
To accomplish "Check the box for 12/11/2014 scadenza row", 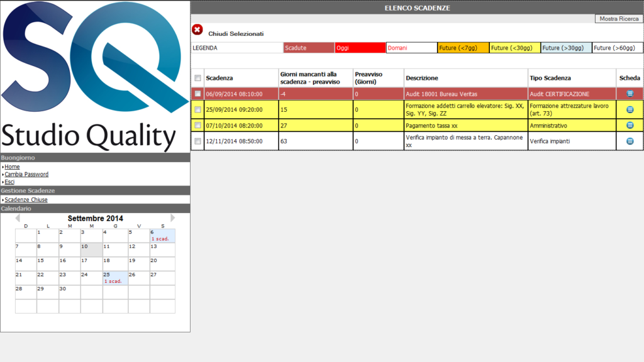I will coord(197,141).
